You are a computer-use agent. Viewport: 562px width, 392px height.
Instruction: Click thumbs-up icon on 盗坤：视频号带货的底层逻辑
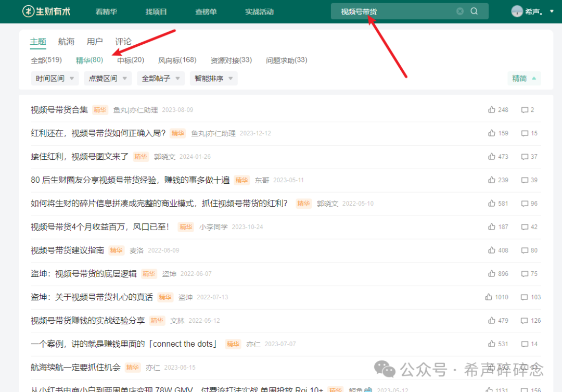pyautogui.click(x=491, y=273)
